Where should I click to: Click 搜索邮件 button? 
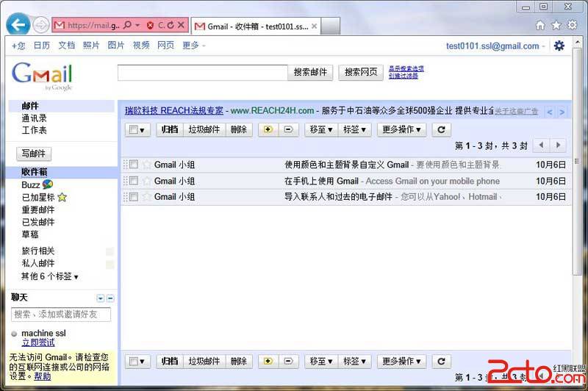(x=310, y=72)
